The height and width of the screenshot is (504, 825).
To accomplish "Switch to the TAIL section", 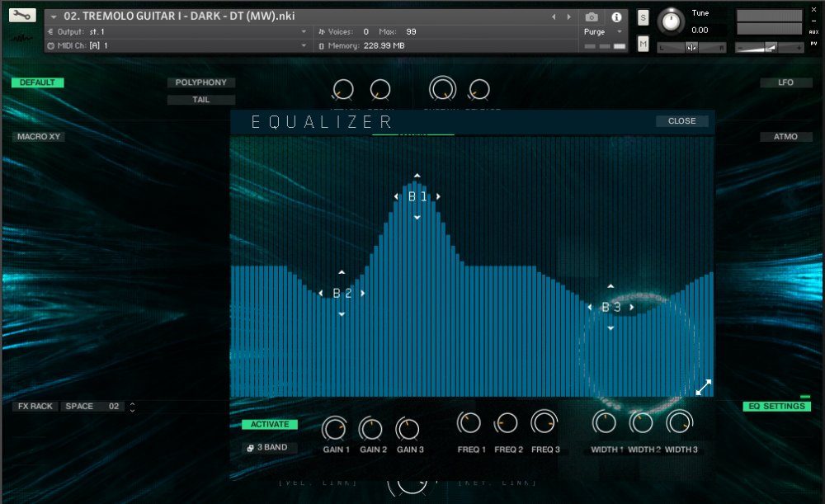I will [200, 99].
